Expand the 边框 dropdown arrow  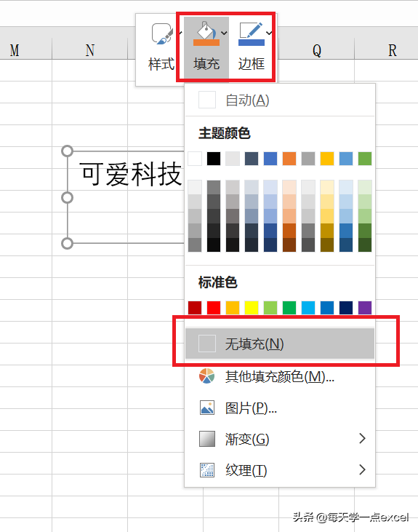pyautogui.click(x=269, y=33)
